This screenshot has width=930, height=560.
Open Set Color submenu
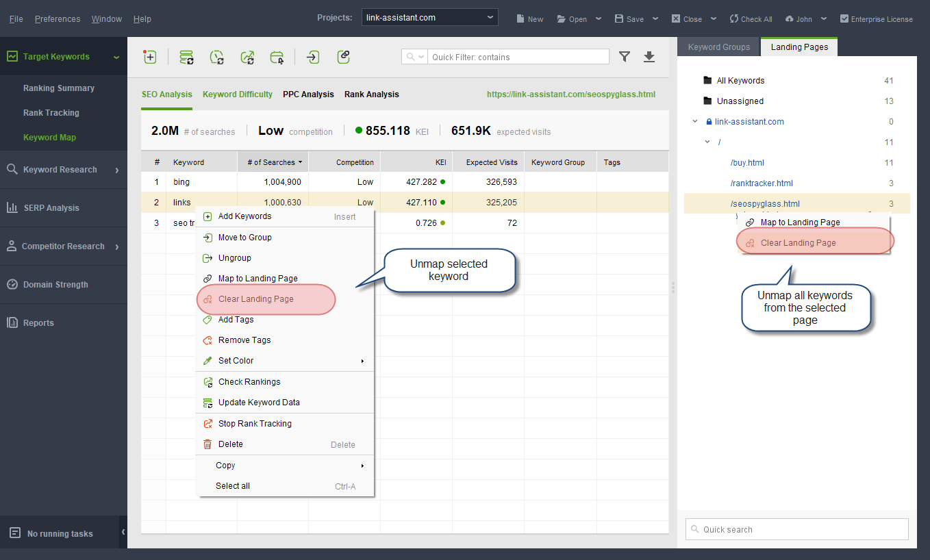pyautogui.click(x=285, y=361)
